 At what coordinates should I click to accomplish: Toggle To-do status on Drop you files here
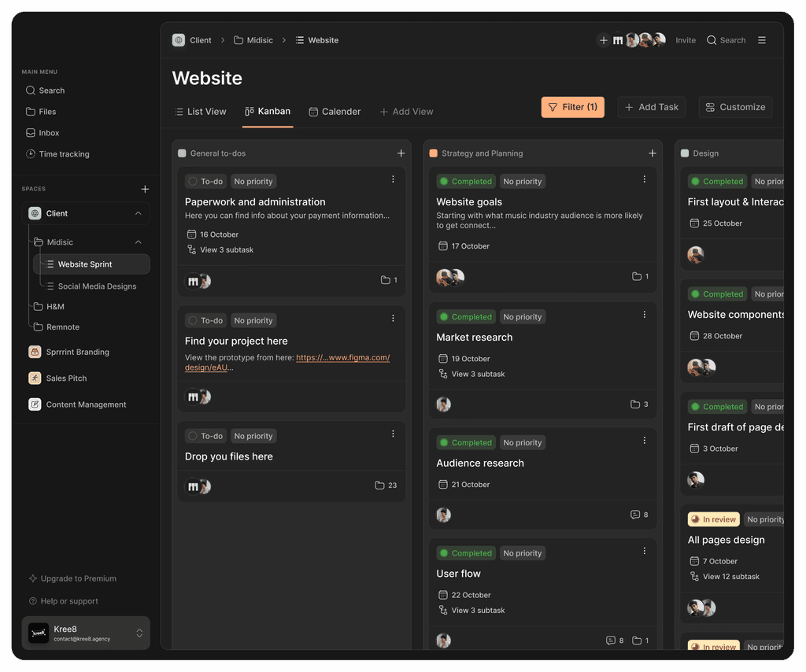pyautogui.click(x=205, y=436)
